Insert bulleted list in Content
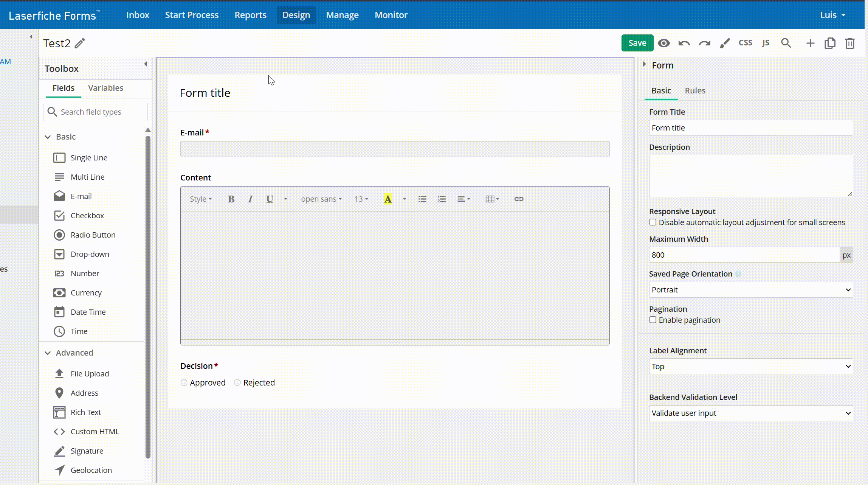 coord(422,199)
